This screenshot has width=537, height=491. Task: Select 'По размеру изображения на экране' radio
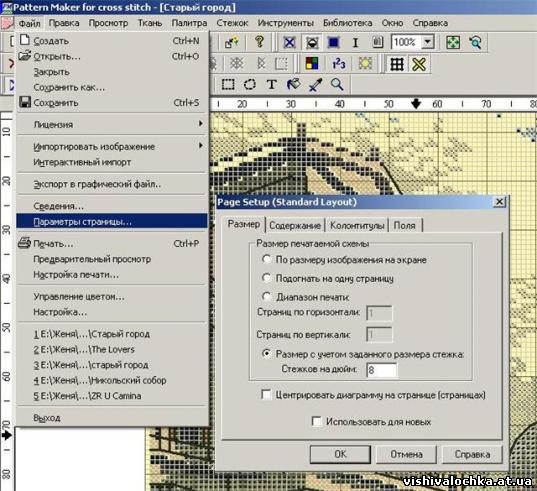pos(267,259)
